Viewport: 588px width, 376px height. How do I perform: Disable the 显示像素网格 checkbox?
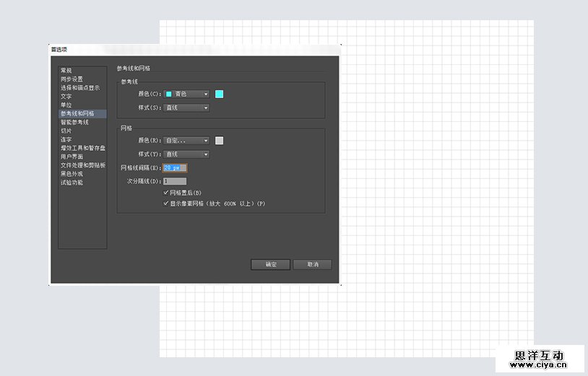coord(166,204)
